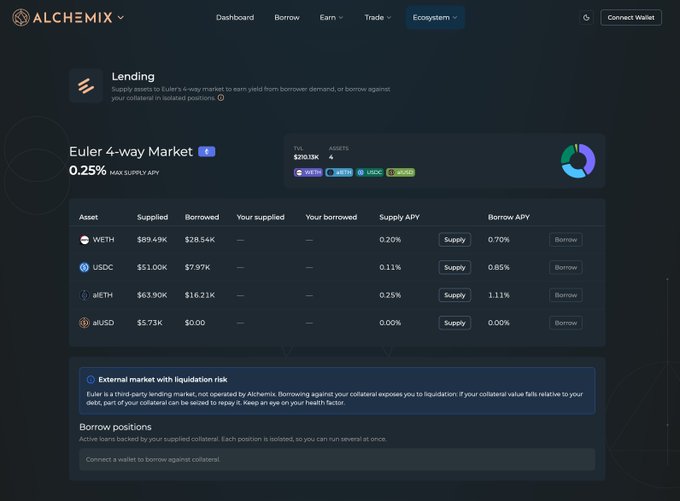
Task: Click the Borrow APY column header
Action: coord(509,217)
